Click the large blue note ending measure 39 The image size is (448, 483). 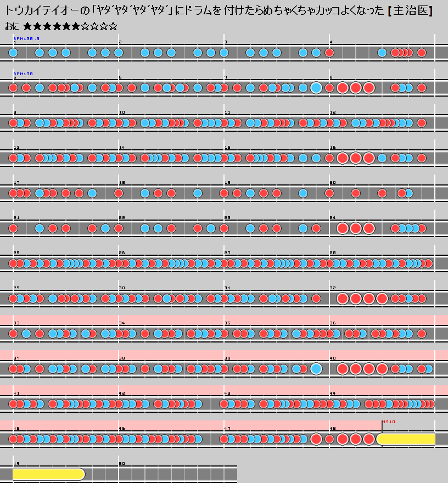[x=316, y=369]
